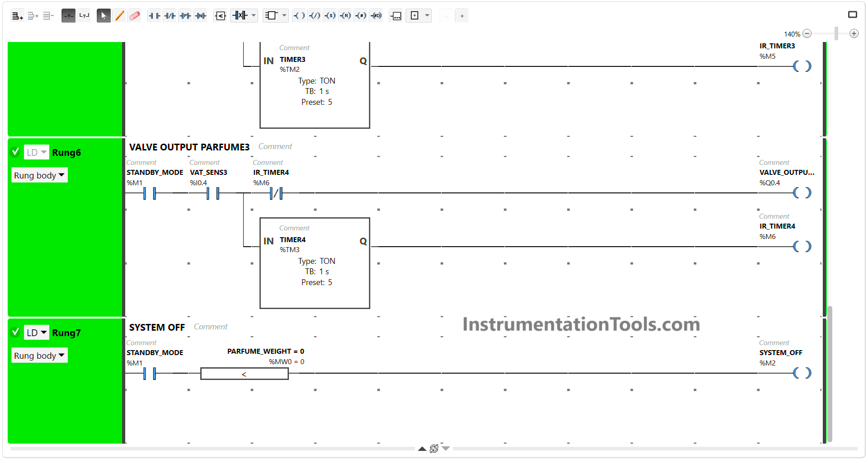This screenshot has width=868, height=459.
Task: Click the 140% zoom level text
Action: pyautogui.click(x=792, y=34)
